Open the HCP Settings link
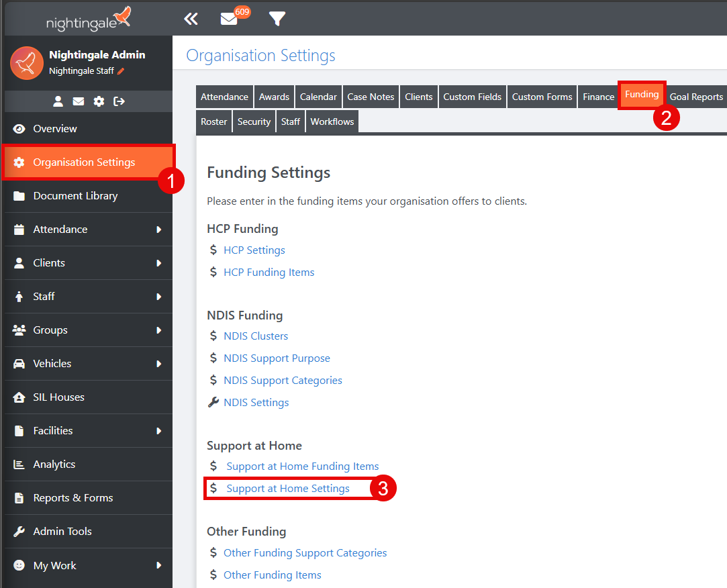The height and width of the screenshot is (588, 727). (x=254, y=250)
